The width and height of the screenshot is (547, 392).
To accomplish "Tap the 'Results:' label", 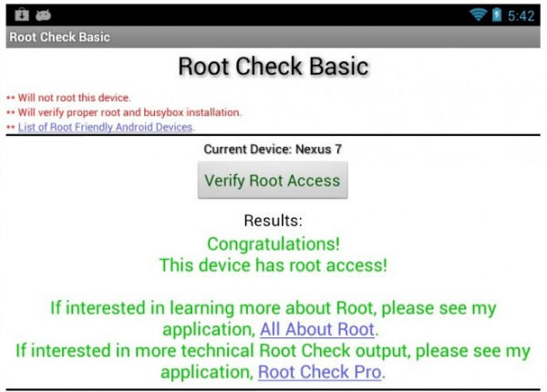I will tap(273, 221).
